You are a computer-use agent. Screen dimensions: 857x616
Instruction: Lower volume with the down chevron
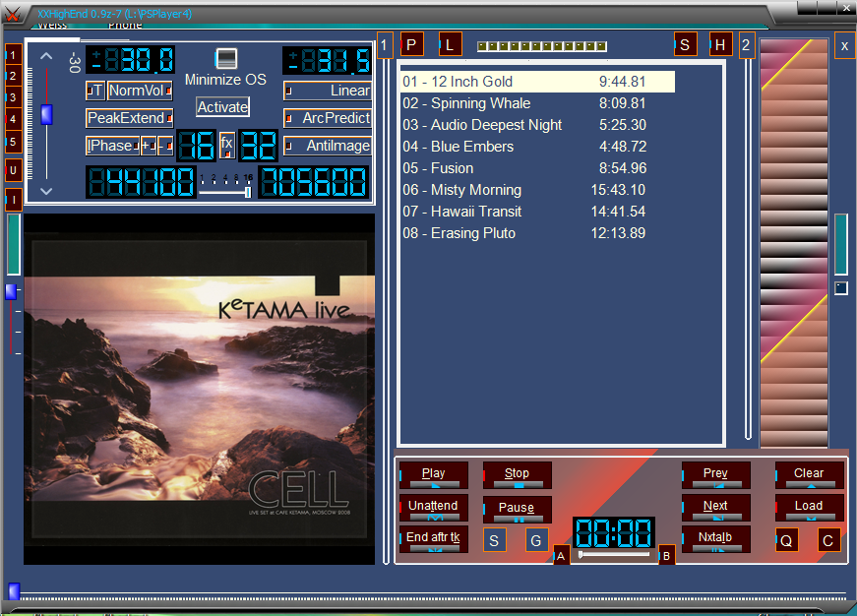click(46, 191)
